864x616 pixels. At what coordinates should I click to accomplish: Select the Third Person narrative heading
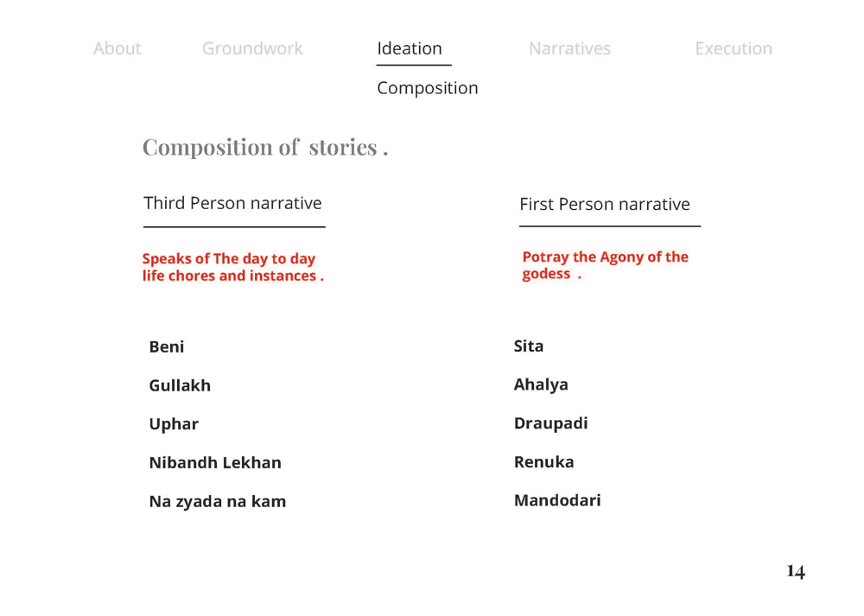pos(232,203)
